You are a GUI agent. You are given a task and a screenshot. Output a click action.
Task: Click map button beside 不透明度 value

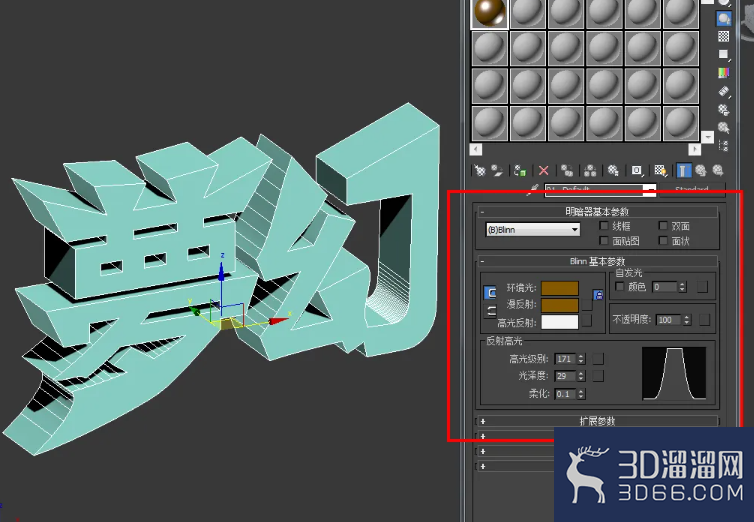pos(704,320)
